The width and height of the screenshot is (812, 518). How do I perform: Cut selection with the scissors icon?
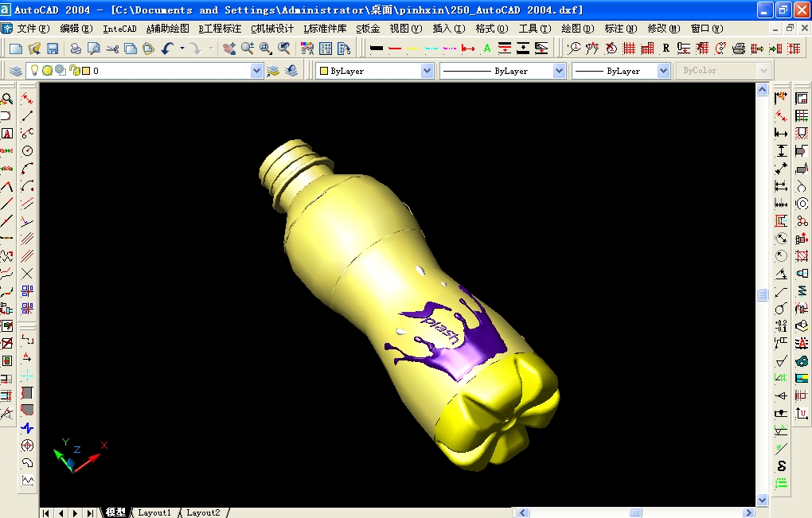(x=112, y=49)
